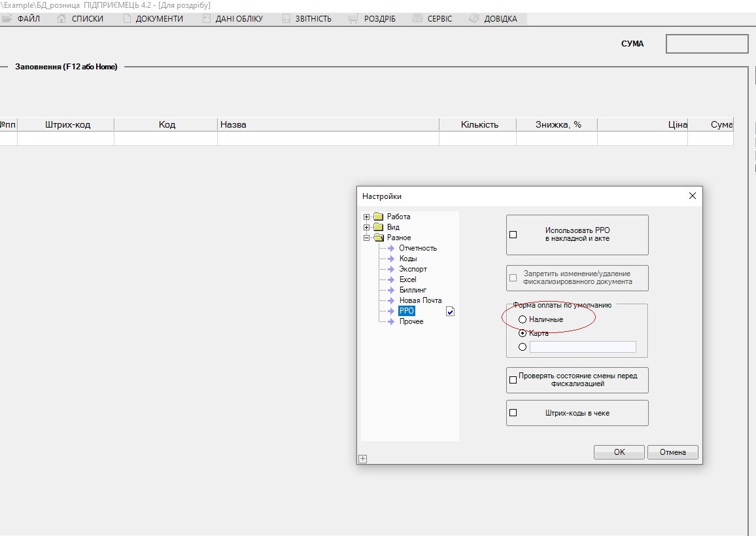756x536 pixels.
Task: Select the Наличные payment radio button
Action: tap(522, 319)
